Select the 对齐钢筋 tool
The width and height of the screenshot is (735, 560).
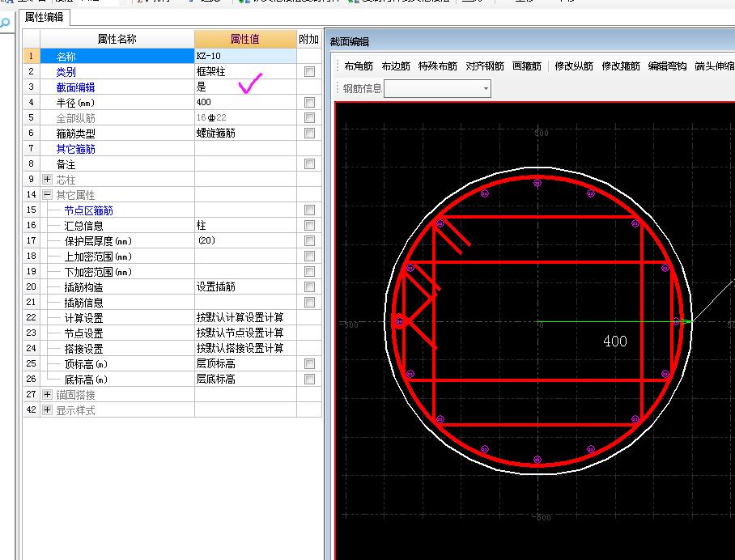pos(485,66)
